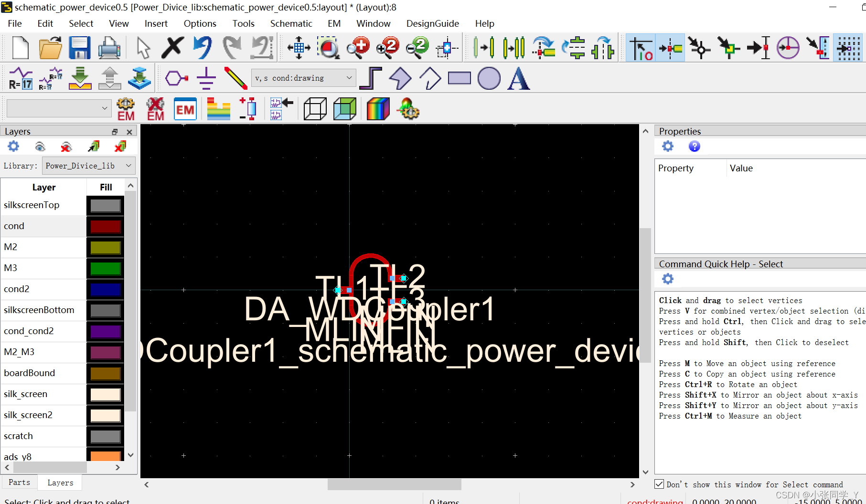This screenshot has width=866, height=504.
Task: Save the layout with the floppy disk icon
Action: [80, 48]
